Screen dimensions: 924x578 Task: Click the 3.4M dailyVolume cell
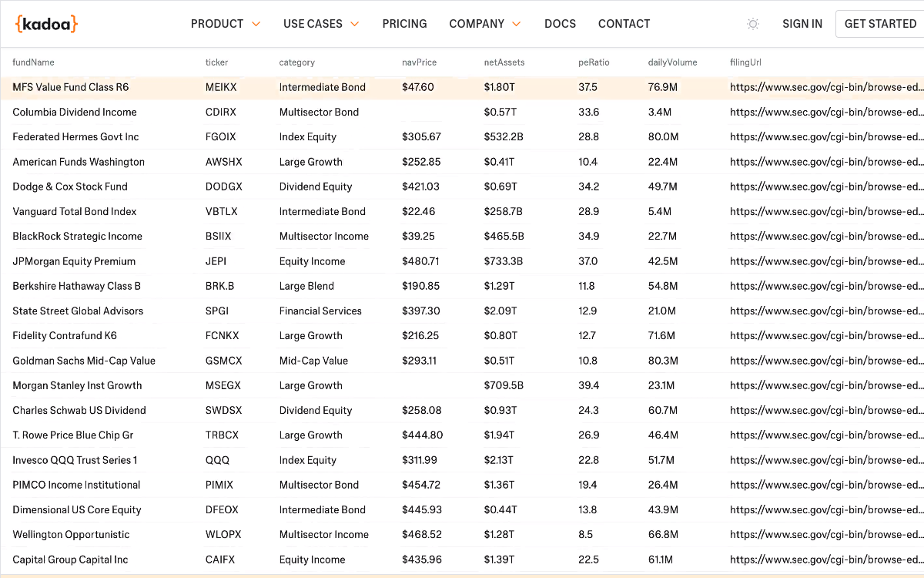660,112
